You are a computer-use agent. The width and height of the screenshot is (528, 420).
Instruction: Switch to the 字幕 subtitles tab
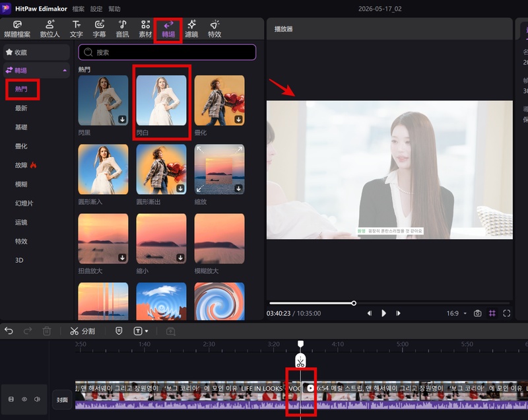[100, 29]
